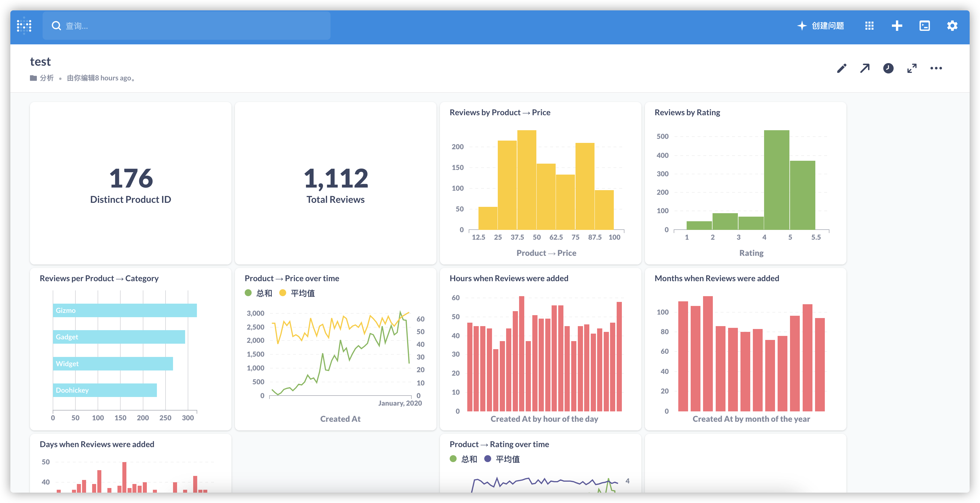Click Created At by hour of the day label
The image size is (980, 503).
544,419
